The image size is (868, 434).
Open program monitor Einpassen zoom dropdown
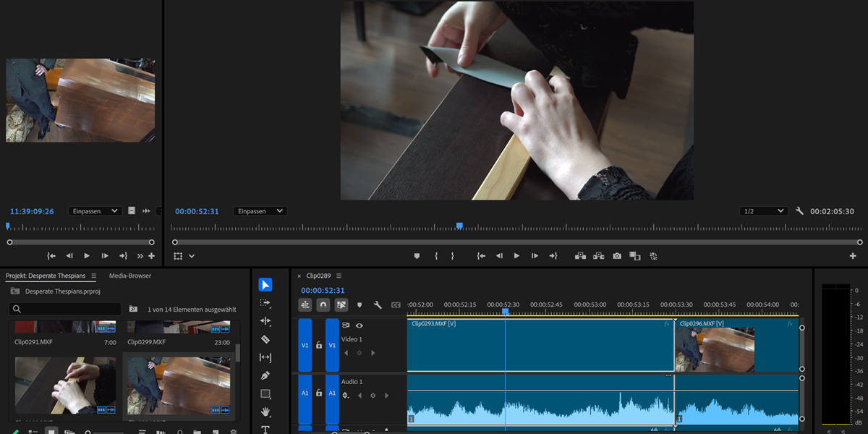pyautogui.click(x=260, y=211)
